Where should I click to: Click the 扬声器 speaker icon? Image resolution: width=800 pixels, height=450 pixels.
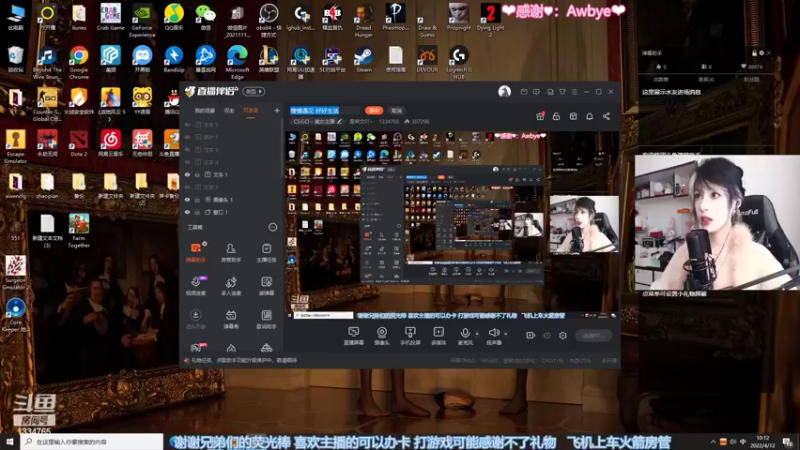click(x=493, y=333)
